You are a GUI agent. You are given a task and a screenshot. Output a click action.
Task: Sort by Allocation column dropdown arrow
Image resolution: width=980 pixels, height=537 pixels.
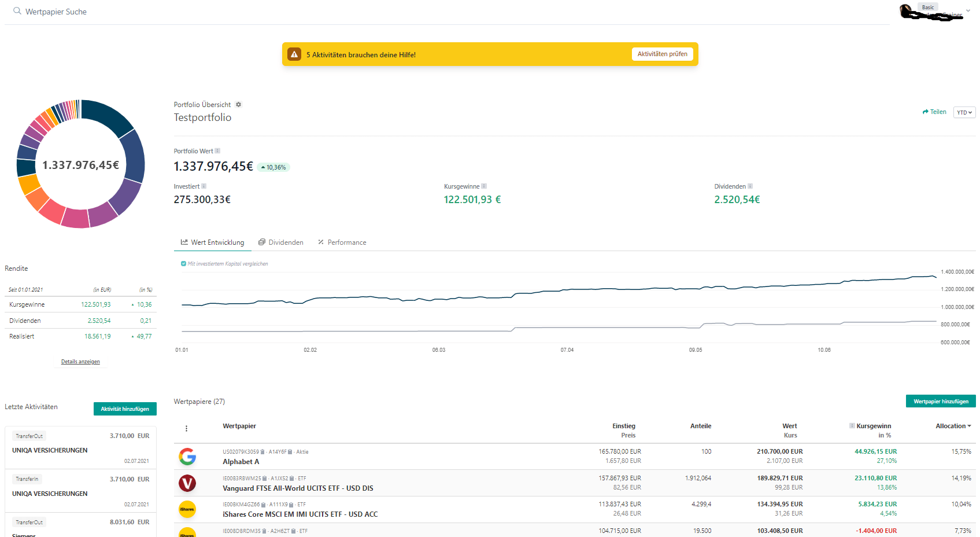[x=970, y=426]
